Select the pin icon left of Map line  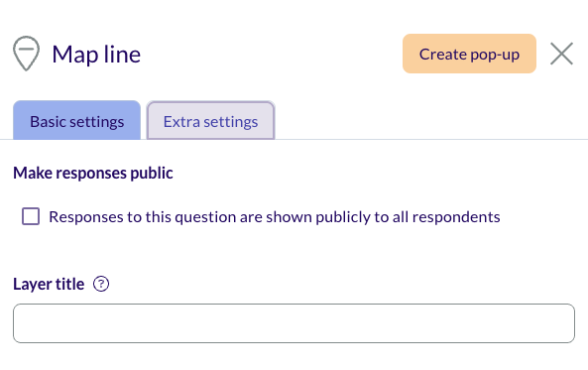(26, 54)
